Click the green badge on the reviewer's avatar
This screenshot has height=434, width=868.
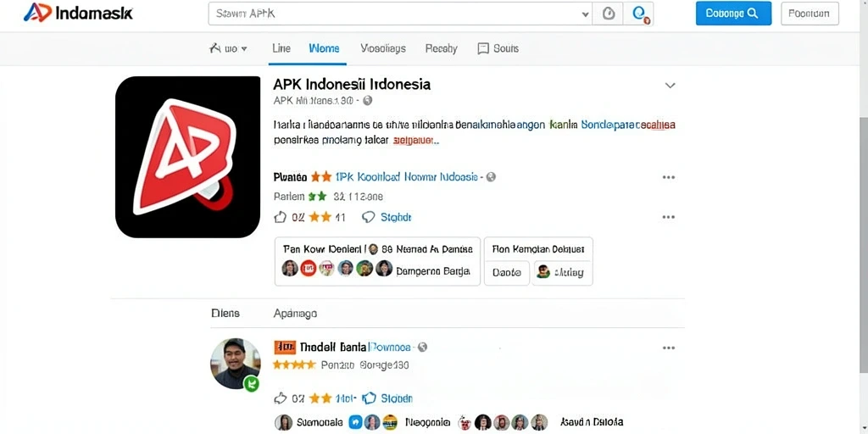pyautogui.click(x=251, y=383)
